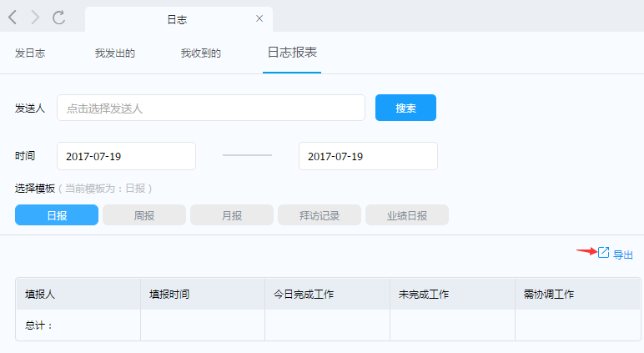Close the 日志 tab
The image size is (644, 353).
259,18
